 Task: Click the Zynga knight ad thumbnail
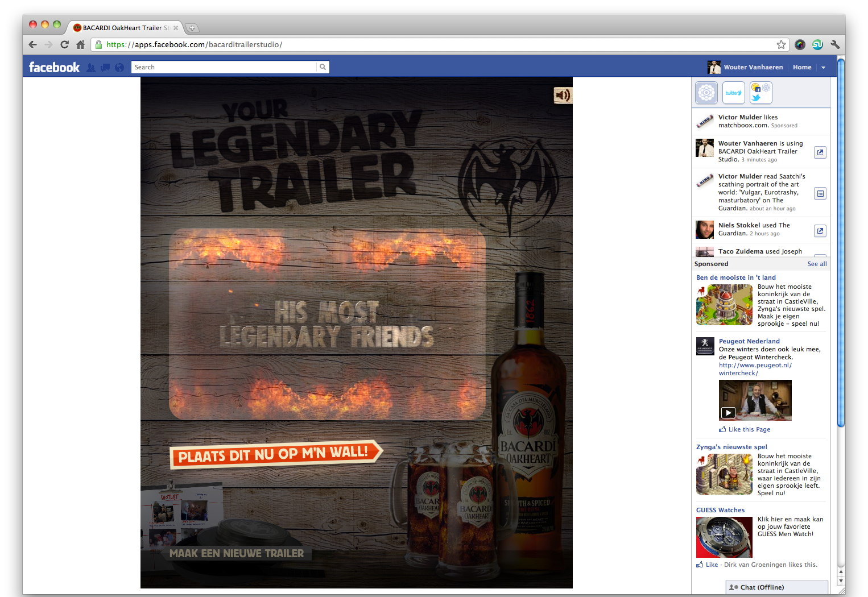(724, 474)
